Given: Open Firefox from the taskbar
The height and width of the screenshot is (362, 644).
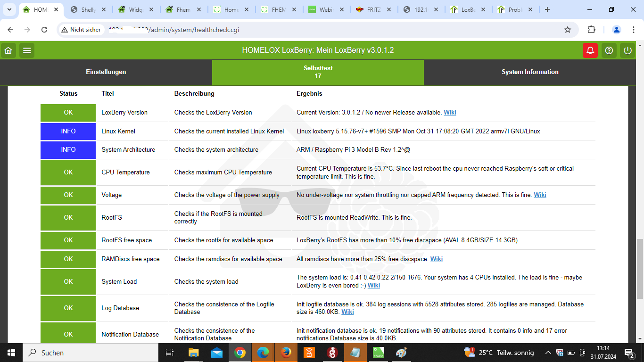Looking at the screenshot, I should pos(286,353).
